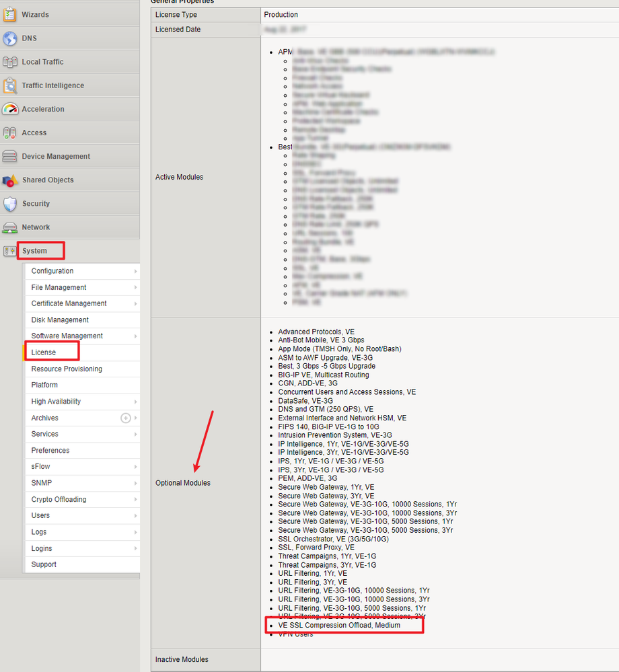Click the Security shield icon
This screenshot has height=672, width=619.
(9, 204)
